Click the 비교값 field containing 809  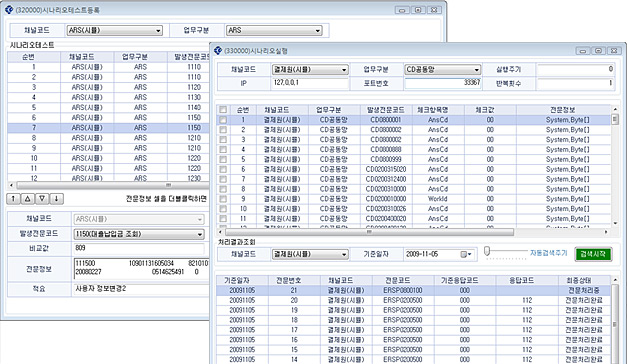point(139,248)
